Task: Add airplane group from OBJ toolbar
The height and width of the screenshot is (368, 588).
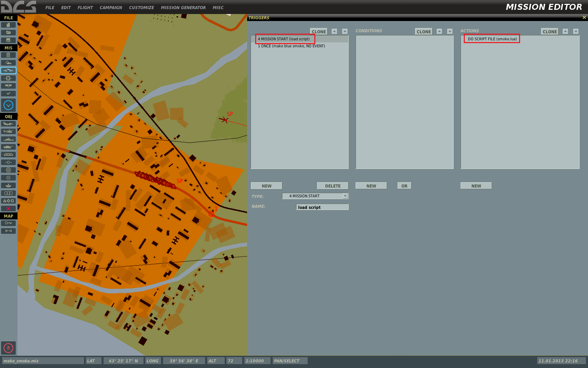Action: tap(8, 124)
